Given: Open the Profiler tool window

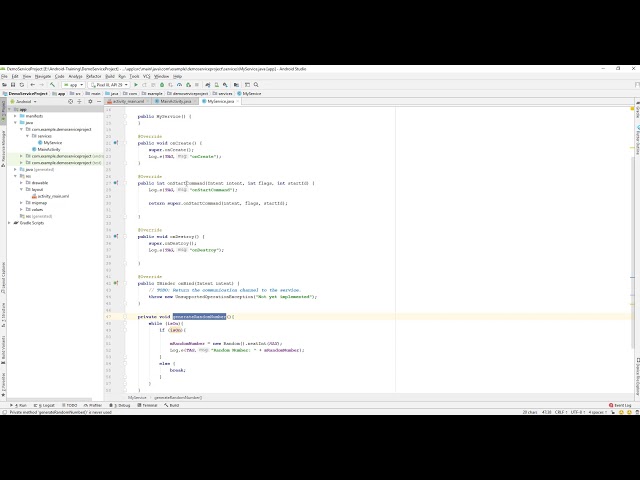Looking at the screenshot, I should pos(93,405).
